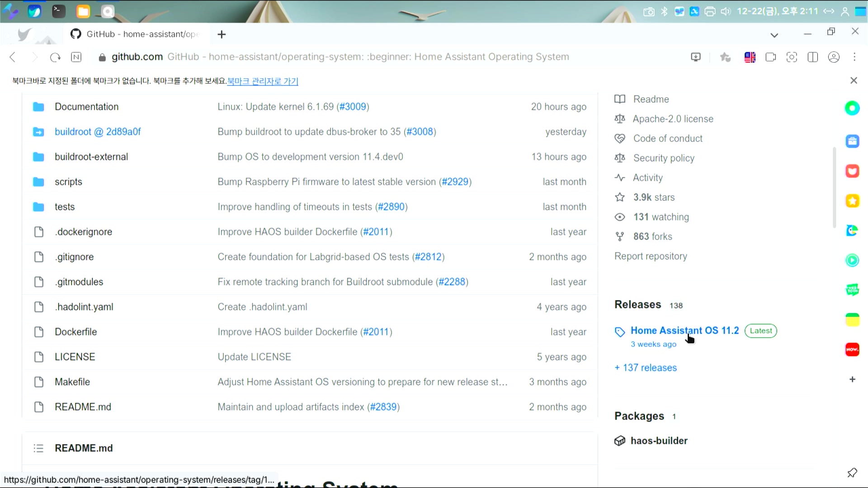
Task: Open the user profile icon in the toolbar
Action: coord(834,57)
